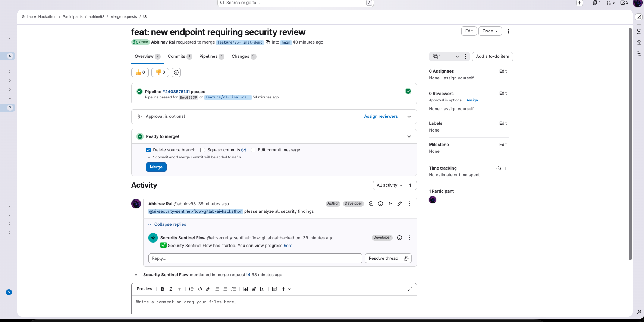Enable Edit commit message checkbox
Screen dimensions: 644x322
[x=253, y=150]
